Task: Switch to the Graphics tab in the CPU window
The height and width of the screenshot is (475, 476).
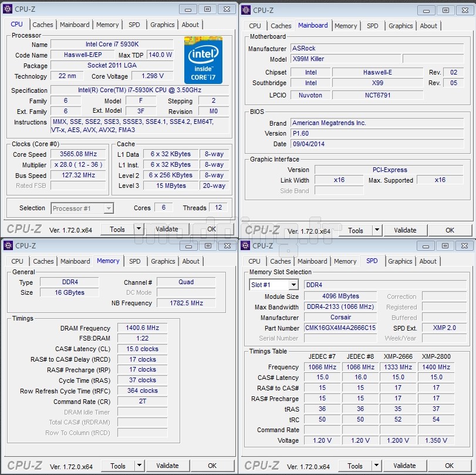Action: 163,25
